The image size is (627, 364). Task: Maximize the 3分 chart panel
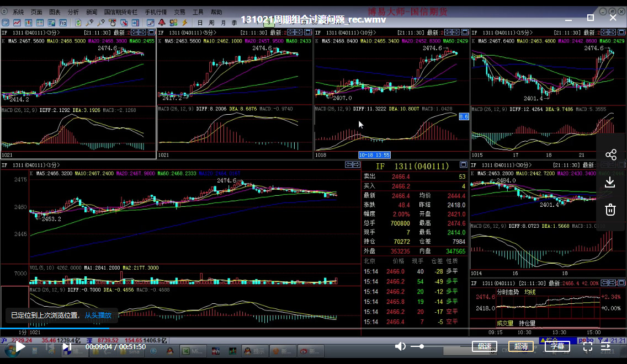152,32
